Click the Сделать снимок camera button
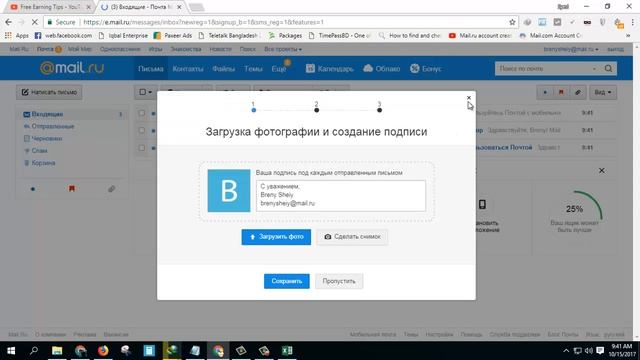Viewport: 640px width, 360px height. coord(352,237)
